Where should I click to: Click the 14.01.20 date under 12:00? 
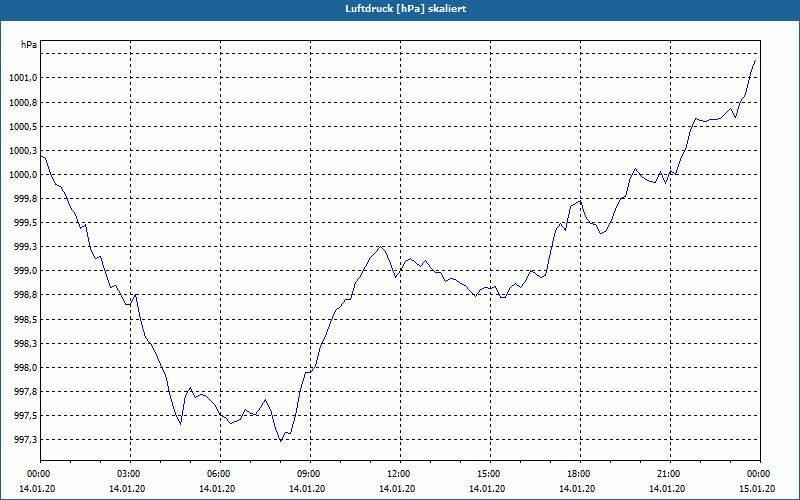[x=397, y=489]
